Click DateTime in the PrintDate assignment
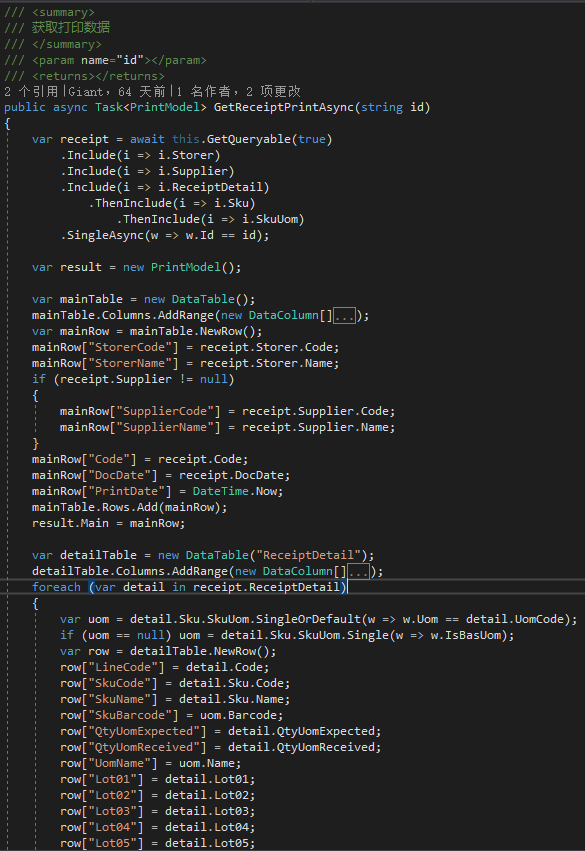This screenshot has width=585, height=851. (x=220, y=491)
